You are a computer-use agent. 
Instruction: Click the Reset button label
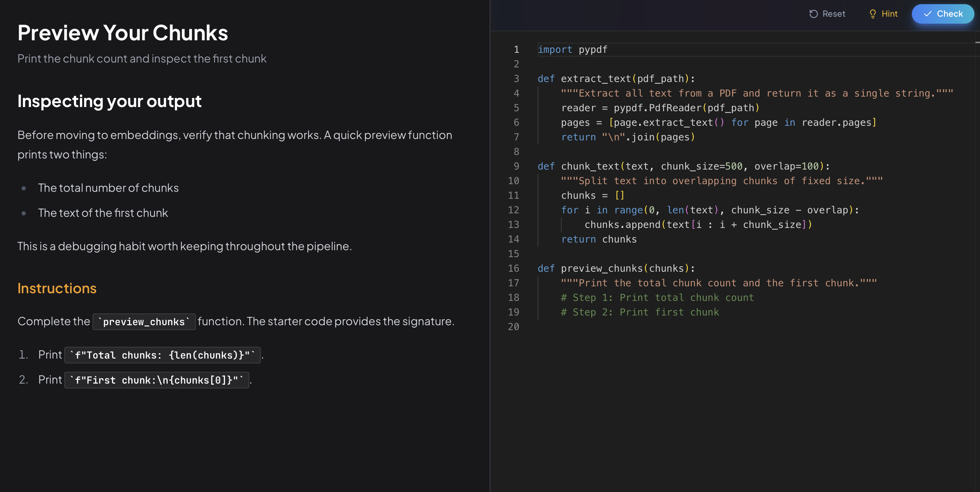pyautogui.click(x=834, y=14)
